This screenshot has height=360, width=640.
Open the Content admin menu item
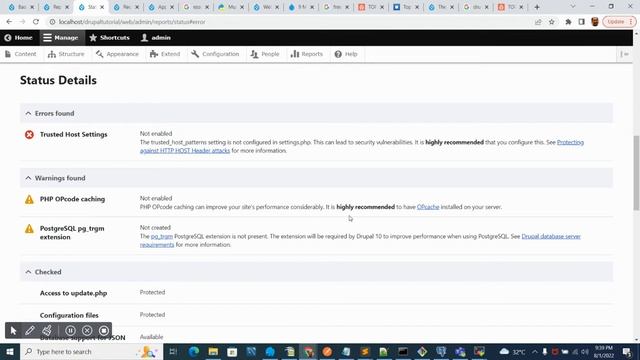pos(20,54)
